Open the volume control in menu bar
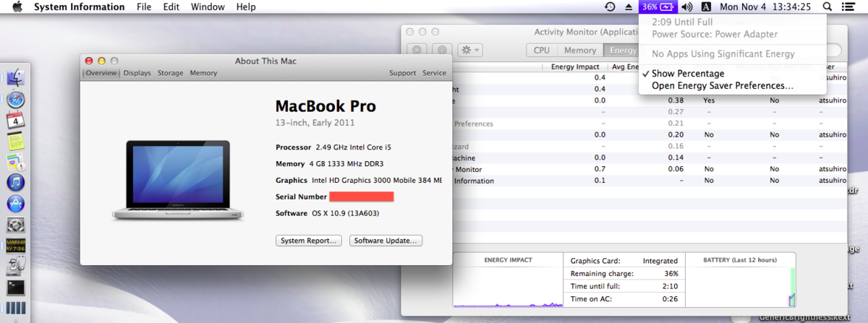This screenshot has width=868, height=323. click(x=686, y=7)
